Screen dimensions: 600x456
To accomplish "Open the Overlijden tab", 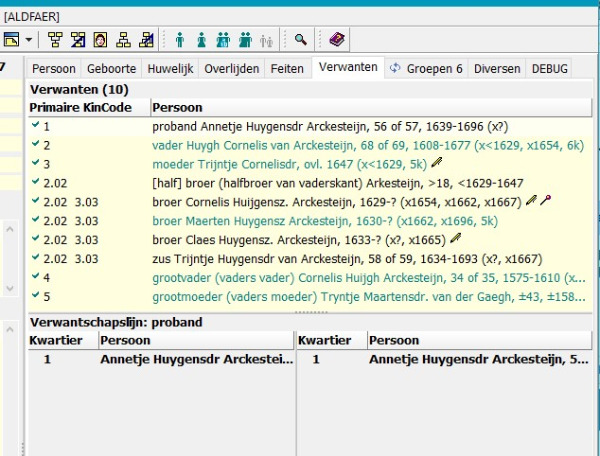I will [x=232, y=68].
